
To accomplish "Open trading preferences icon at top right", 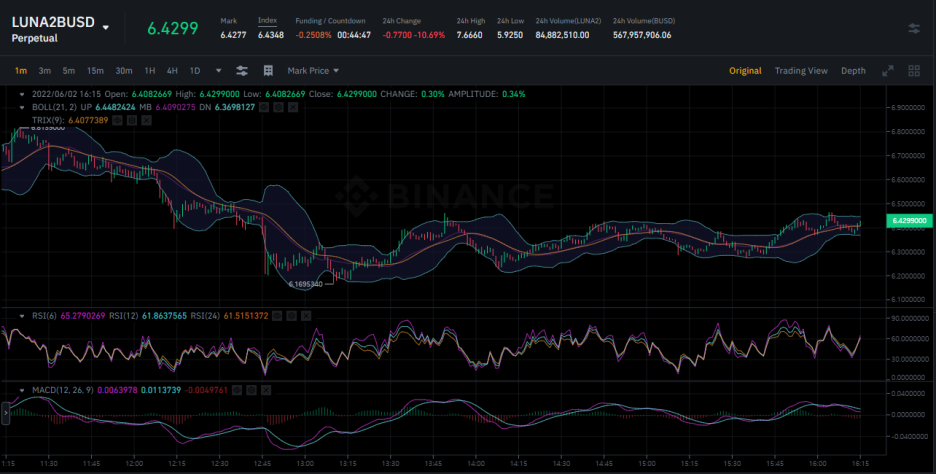I will [914, 28].
